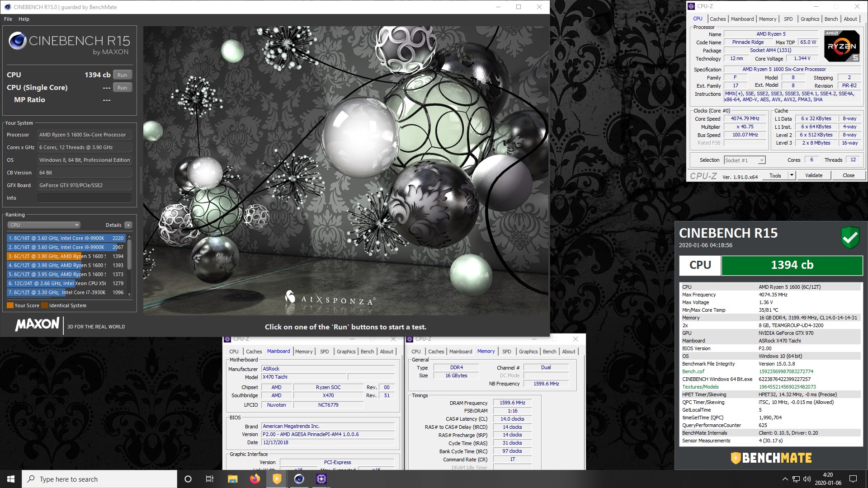Image resolution: width=868 pixels, height=488 pixels.
Task: Switch to Mainboard tab in top CPU-Z window
Action: tap(742, 19)
